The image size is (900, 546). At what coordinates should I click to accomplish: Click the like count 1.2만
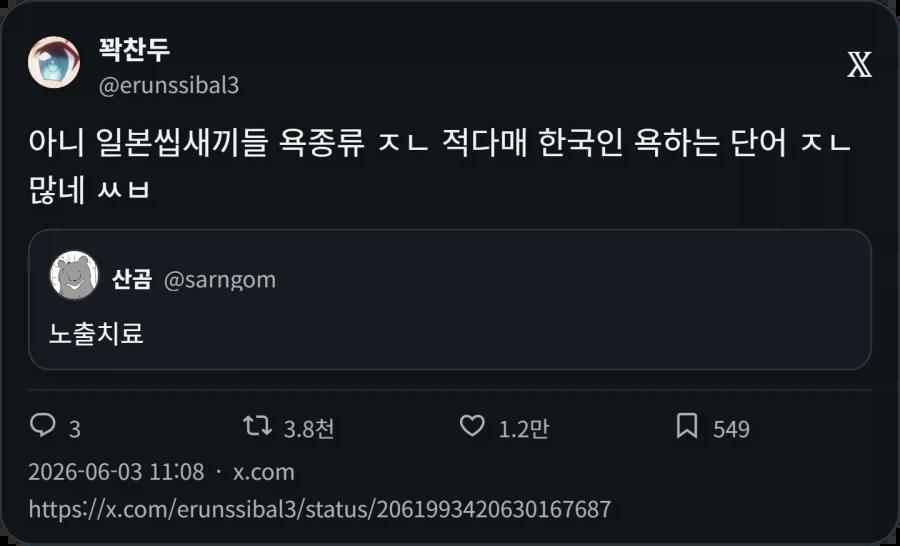[523, 429]
